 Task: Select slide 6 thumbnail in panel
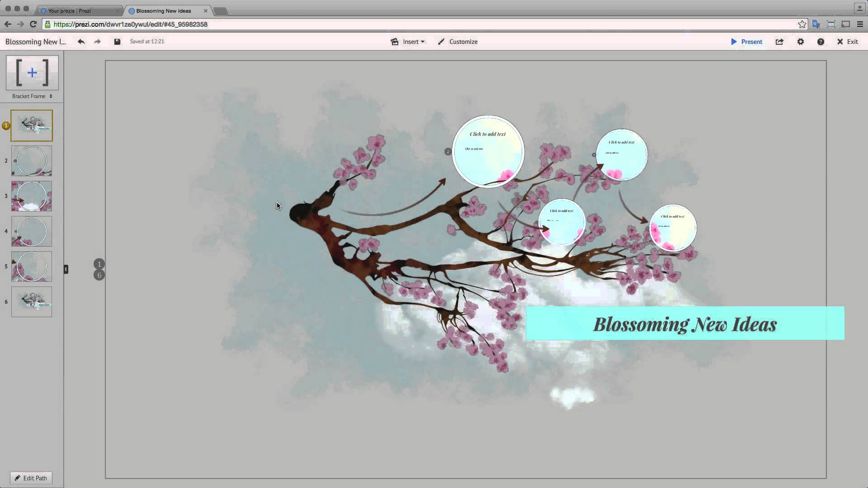(x=32, y=301)
